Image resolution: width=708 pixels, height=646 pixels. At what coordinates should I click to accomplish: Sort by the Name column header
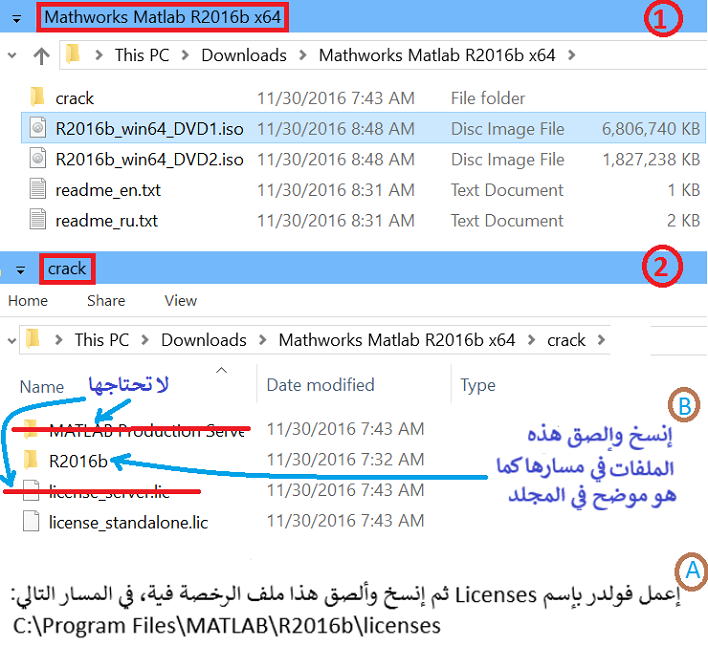42,386
